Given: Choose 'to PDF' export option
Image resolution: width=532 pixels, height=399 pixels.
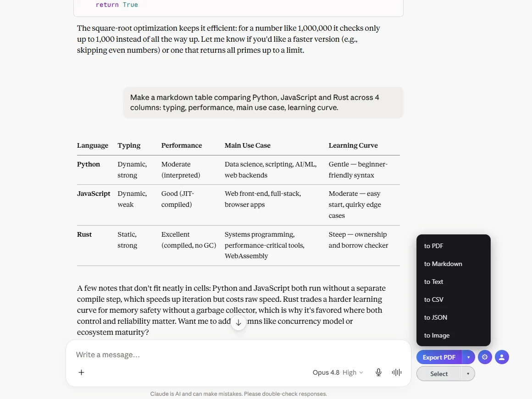Looking at the screenshot, I should (x=453, y=246).
